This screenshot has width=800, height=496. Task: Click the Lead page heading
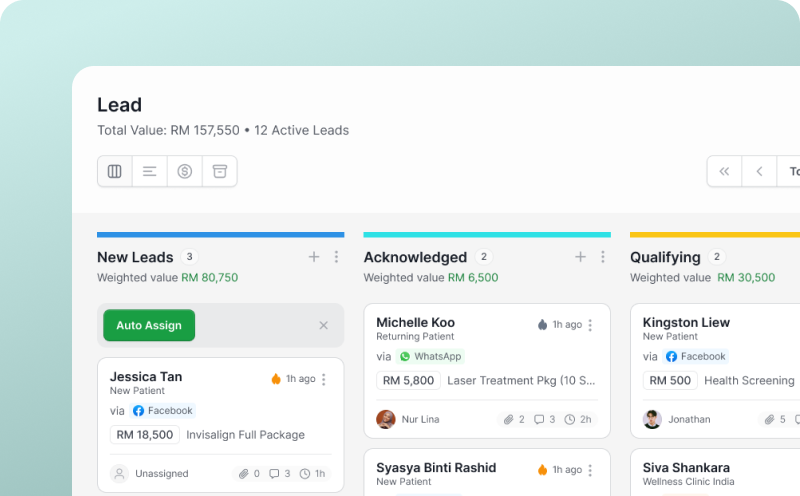tap(119, 105)
